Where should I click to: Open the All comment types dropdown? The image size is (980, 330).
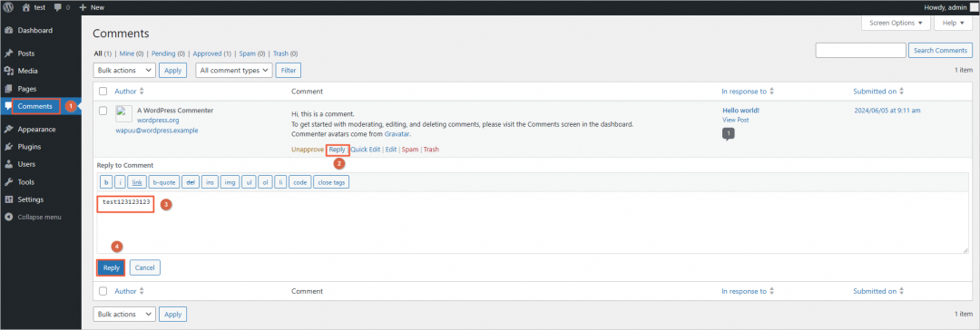[234, 71]
